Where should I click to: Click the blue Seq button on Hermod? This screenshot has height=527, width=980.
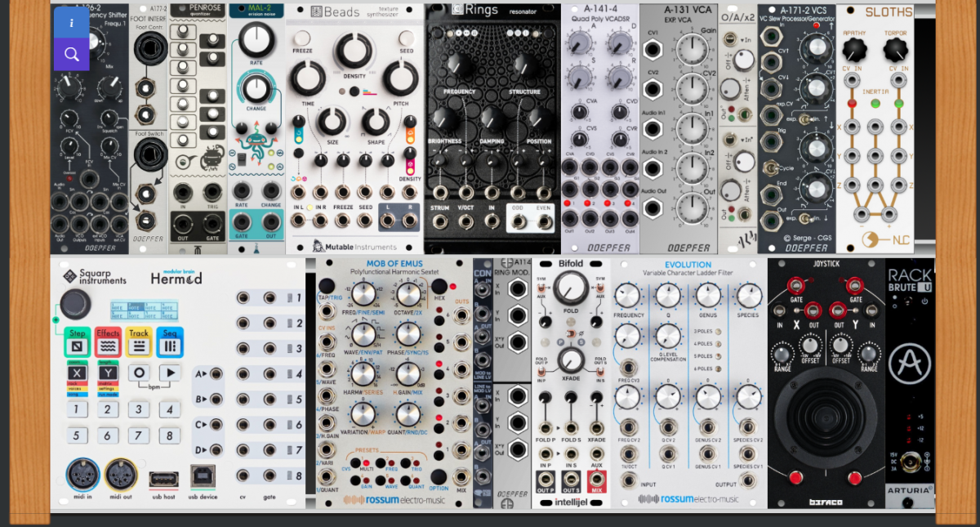[x=170, y=342]
